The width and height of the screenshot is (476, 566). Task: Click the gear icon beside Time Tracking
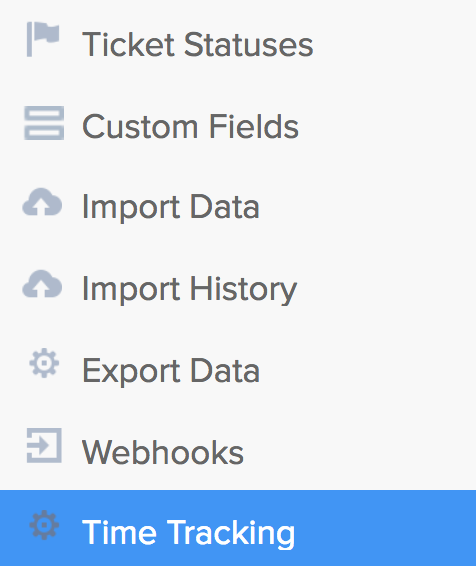[x=44, y=525]
